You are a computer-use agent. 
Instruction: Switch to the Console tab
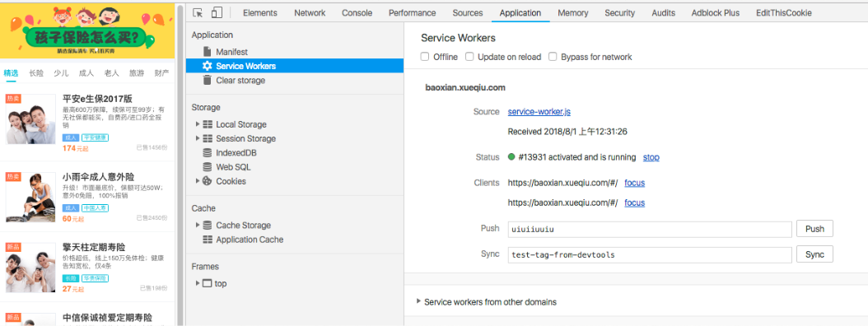(357, 12)
